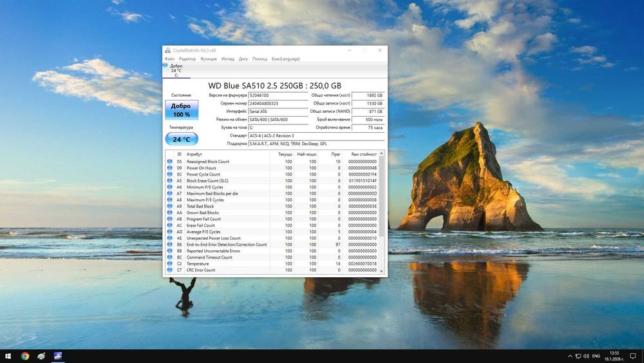Click the attribute list vertical scrollbar thumb
The height and width of the screenshot is (363, 644).
(x=381, y=197)
